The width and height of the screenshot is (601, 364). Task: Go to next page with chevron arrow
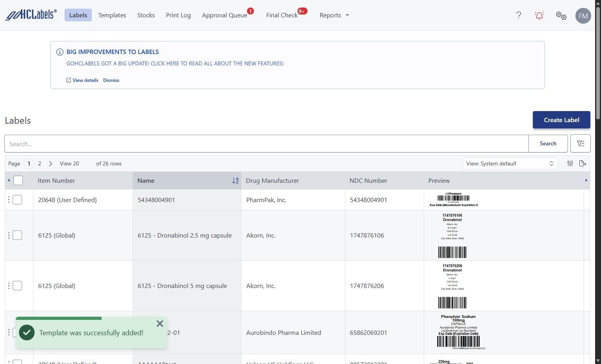[x=50, y=163]
